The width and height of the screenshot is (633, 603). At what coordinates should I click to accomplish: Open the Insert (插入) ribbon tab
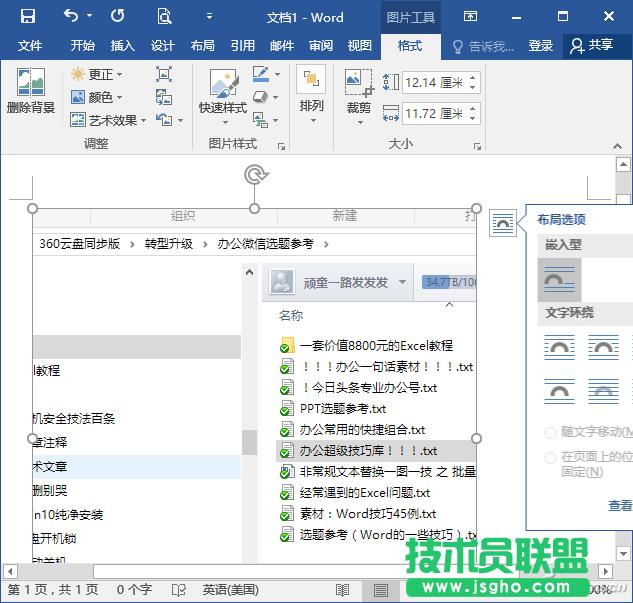click(x=122, y=46)
